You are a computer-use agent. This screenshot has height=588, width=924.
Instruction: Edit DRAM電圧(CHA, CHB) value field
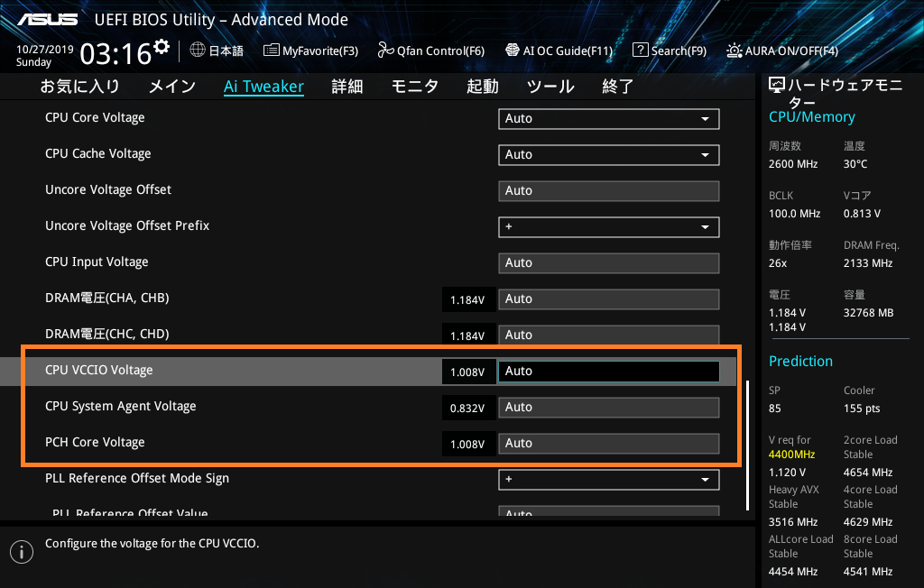(x=609, y=299)
